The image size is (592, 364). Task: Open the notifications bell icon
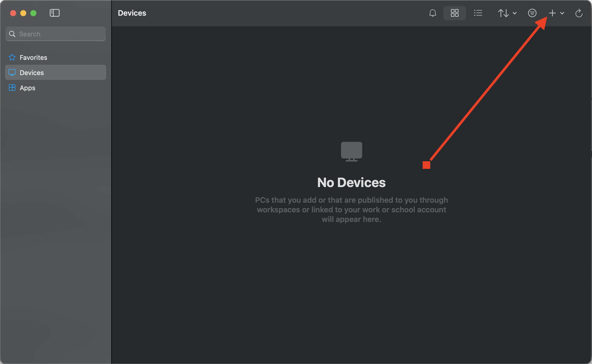tap(432, 13)
